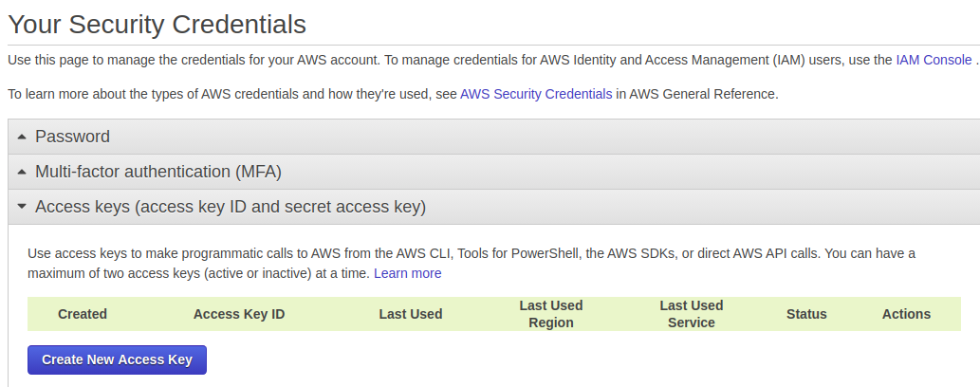Click the Last Used column header
The image size is (980, 387).
(x=411, y=314)
